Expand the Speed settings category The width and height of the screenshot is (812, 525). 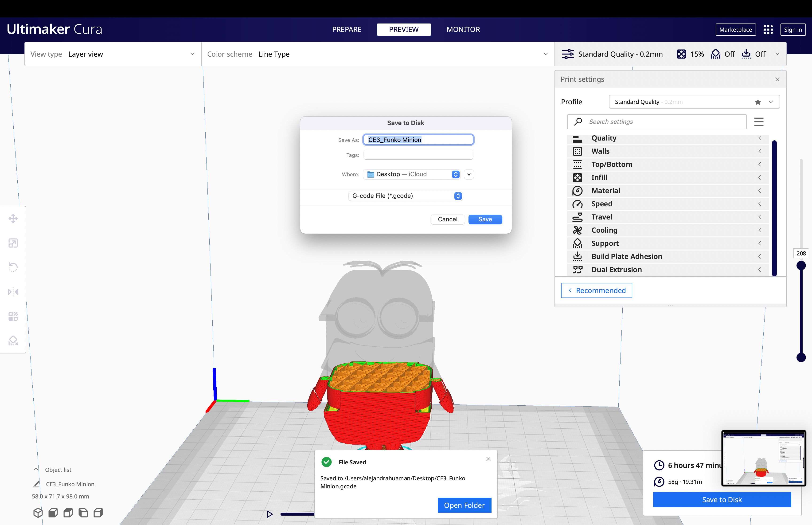[668, 204]
